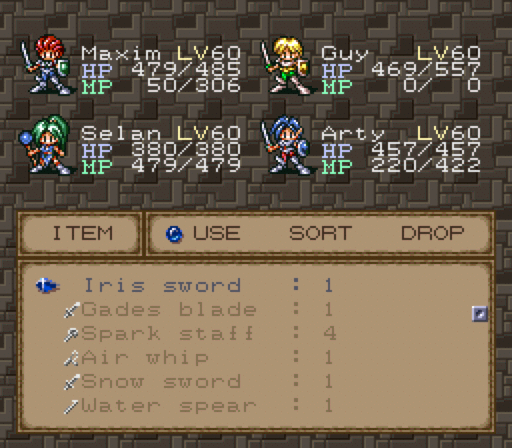
Task: Select Guy's blonde character sprite
Action: (285, 66)
